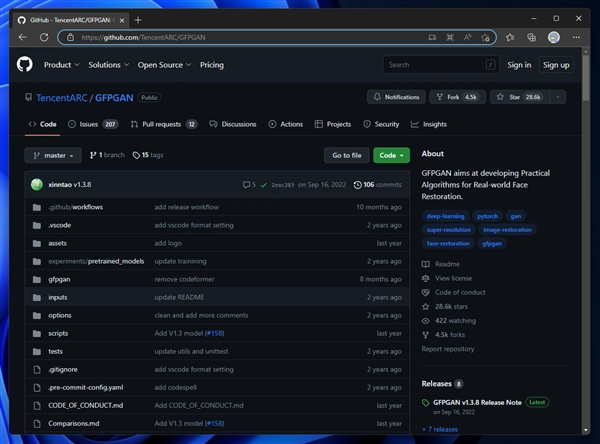Click the browser profile avatar

(554, 37)
